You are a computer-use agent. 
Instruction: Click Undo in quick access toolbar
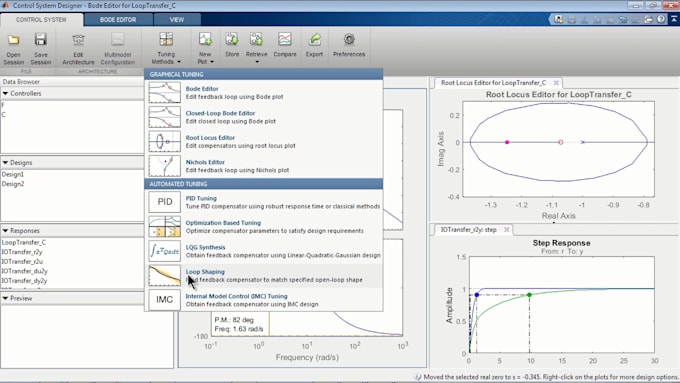[x=623, y=20]
